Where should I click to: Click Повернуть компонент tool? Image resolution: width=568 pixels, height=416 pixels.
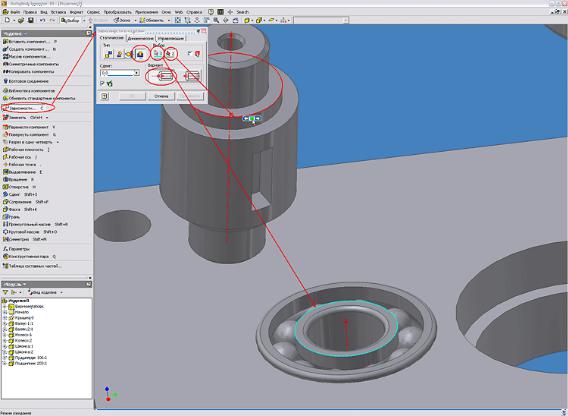[29, 134]
